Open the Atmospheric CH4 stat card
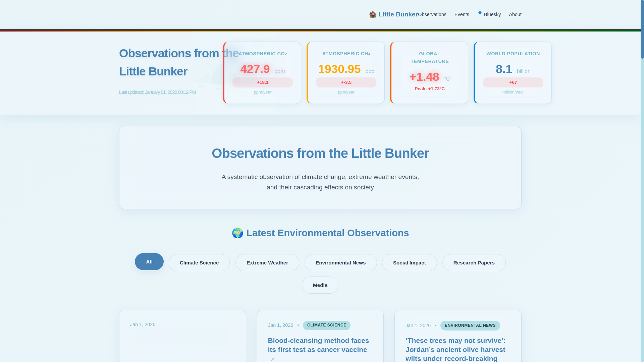The width and height of the screenshot is (644, 362). coord(345,73)
